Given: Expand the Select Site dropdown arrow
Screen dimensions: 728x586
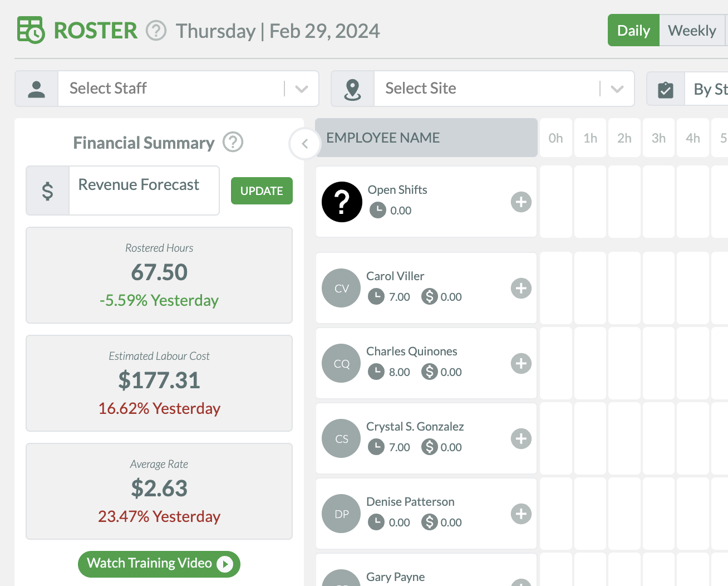Looking at the screenshot, I should pos(617,89).
